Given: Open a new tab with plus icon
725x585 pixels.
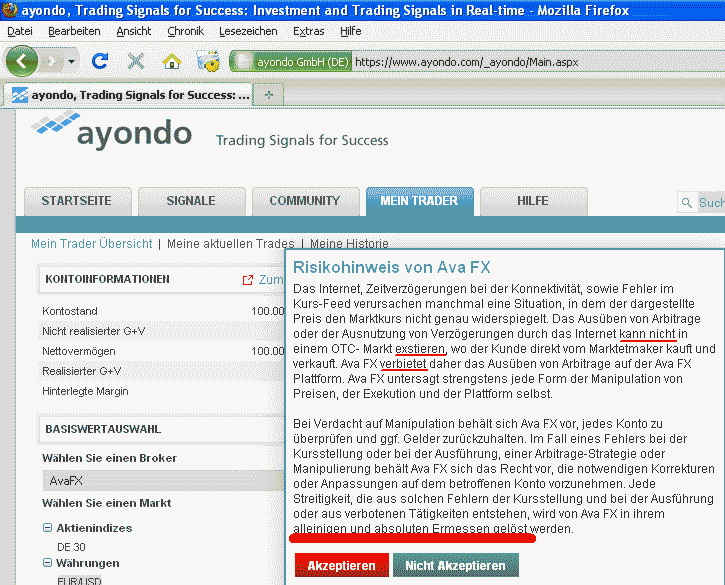Looking at the screenshot, I should coord(269,95).
